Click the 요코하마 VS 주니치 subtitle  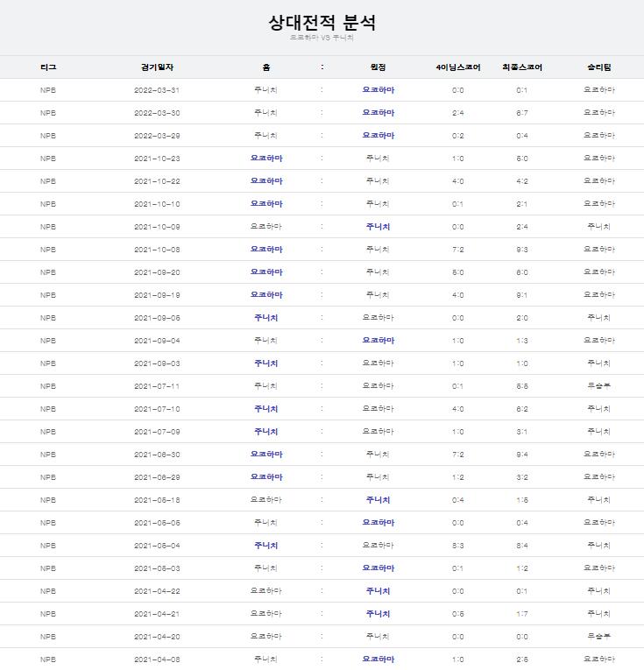322,38
